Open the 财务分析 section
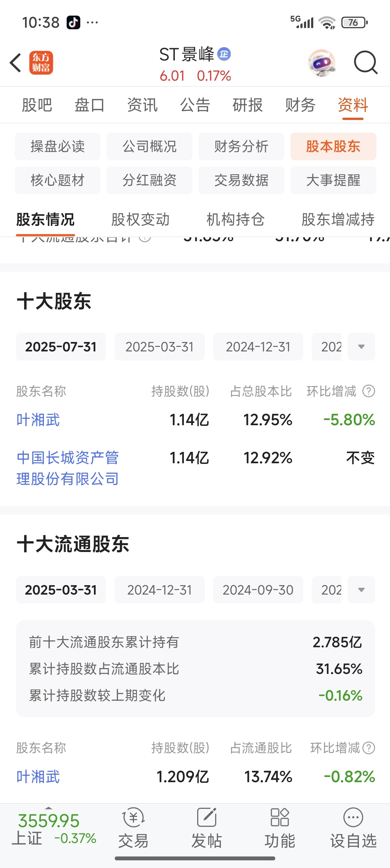Image resolution: width=390 pixels, height=868 pixels. tap(241, 147)
